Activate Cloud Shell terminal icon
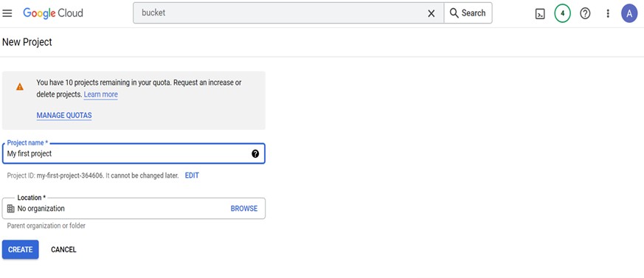The width and height of the screenshot is (644, 278). (x=540, y=13)
